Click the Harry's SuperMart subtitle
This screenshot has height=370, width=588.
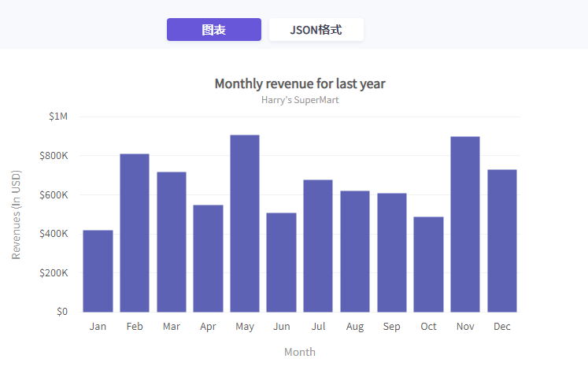point(300,100)
